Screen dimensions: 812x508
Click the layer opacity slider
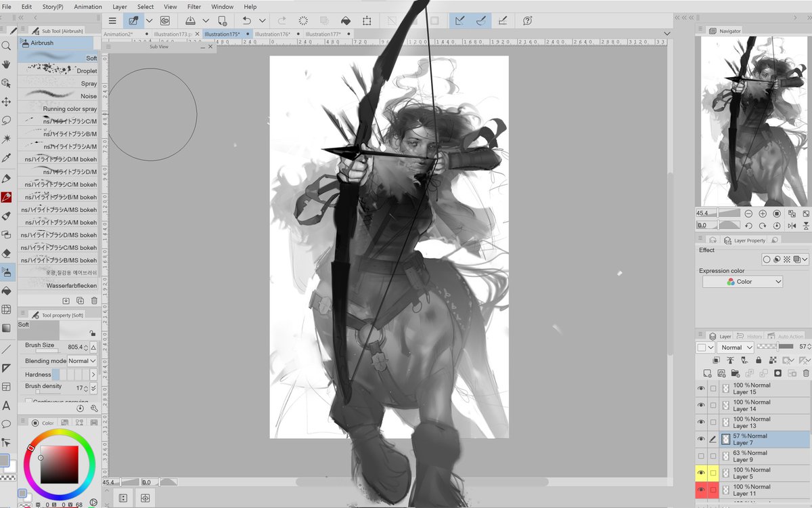click(x=776, y=347)
